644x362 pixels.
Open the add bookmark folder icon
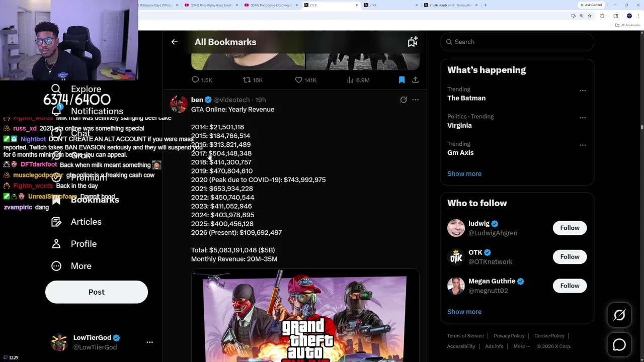(413, 42)
